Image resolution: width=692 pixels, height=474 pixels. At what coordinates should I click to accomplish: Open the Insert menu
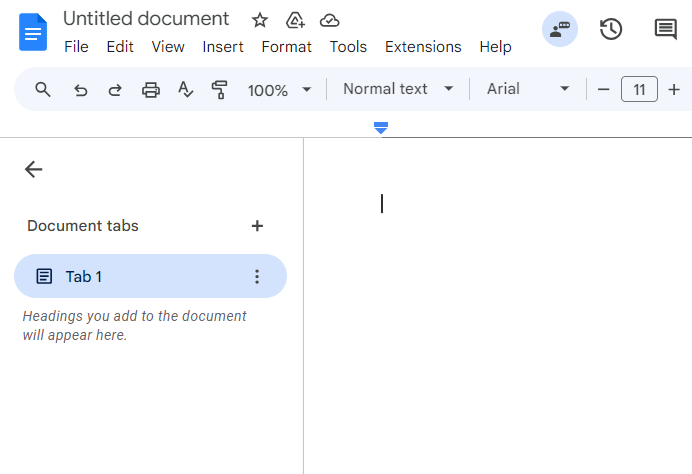(222, 47)
